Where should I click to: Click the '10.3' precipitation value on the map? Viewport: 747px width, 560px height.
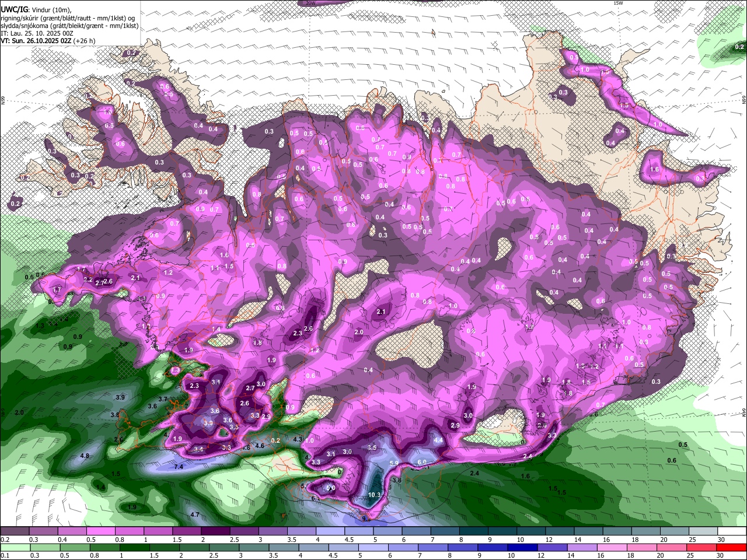click(x=375, y=495)
